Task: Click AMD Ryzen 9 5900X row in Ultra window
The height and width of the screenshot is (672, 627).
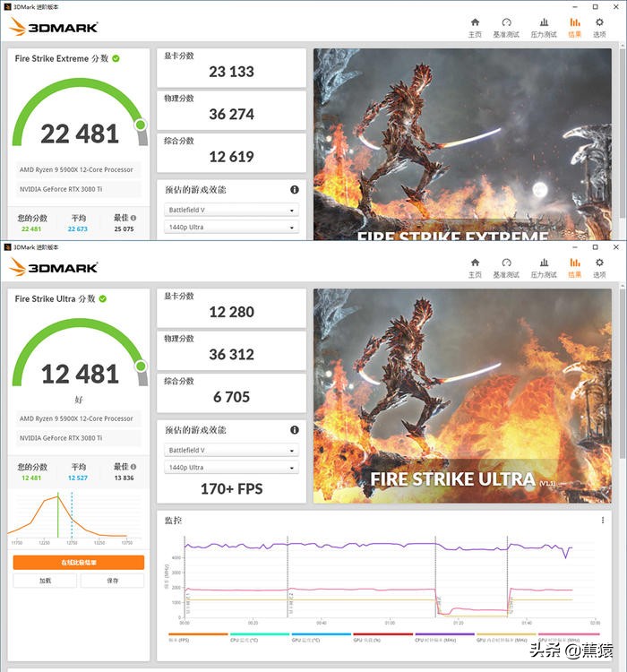Action: click(79, 418)
